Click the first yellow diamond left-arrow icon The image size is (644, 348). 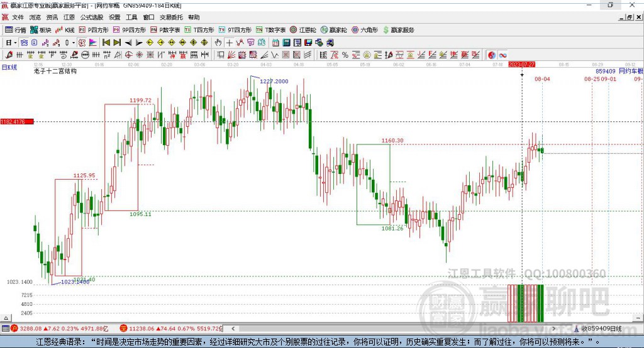pos(150,43)
